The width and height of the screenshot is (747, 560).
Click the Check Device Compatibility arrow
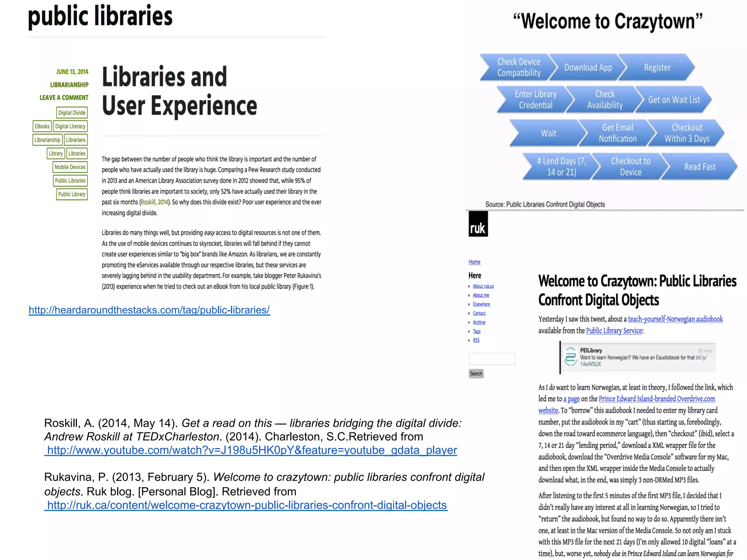[x=519, y=67]
